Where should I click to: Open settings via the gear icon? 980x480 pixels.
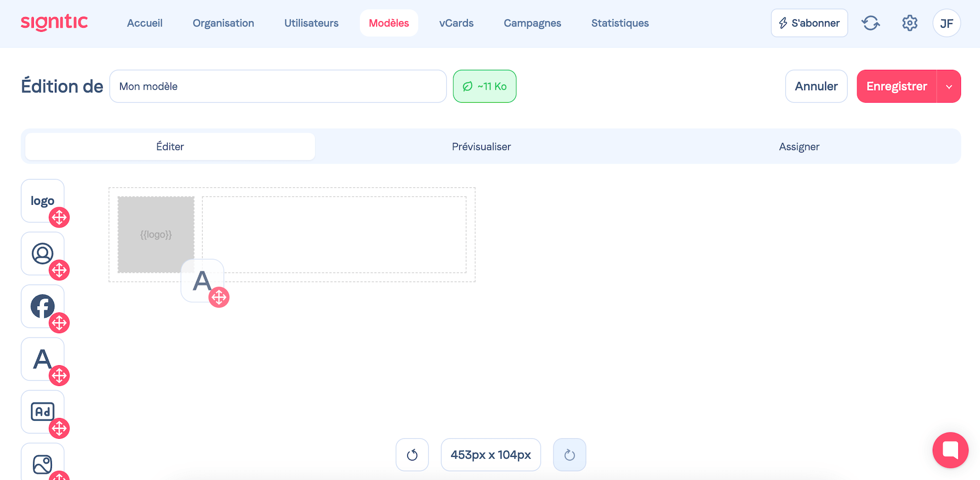click(x=910, y=23)
